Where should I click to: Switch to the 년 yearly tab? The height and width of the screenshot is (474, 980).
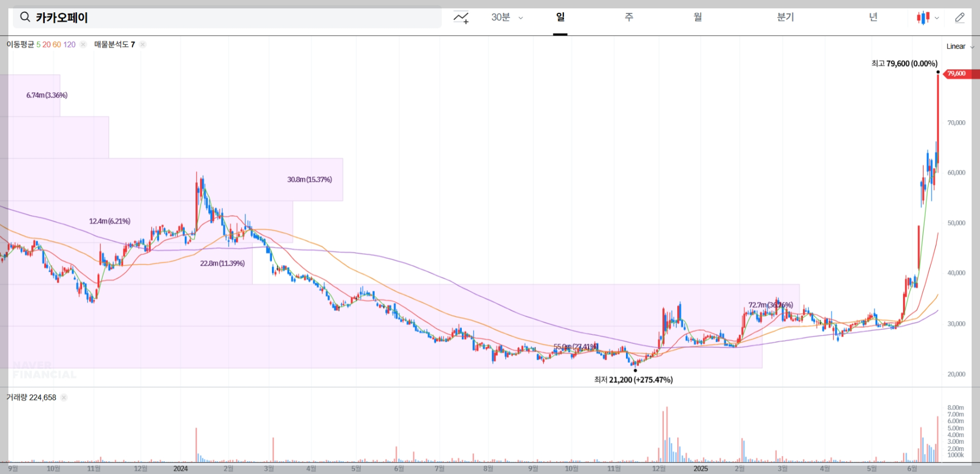point(873,17)
